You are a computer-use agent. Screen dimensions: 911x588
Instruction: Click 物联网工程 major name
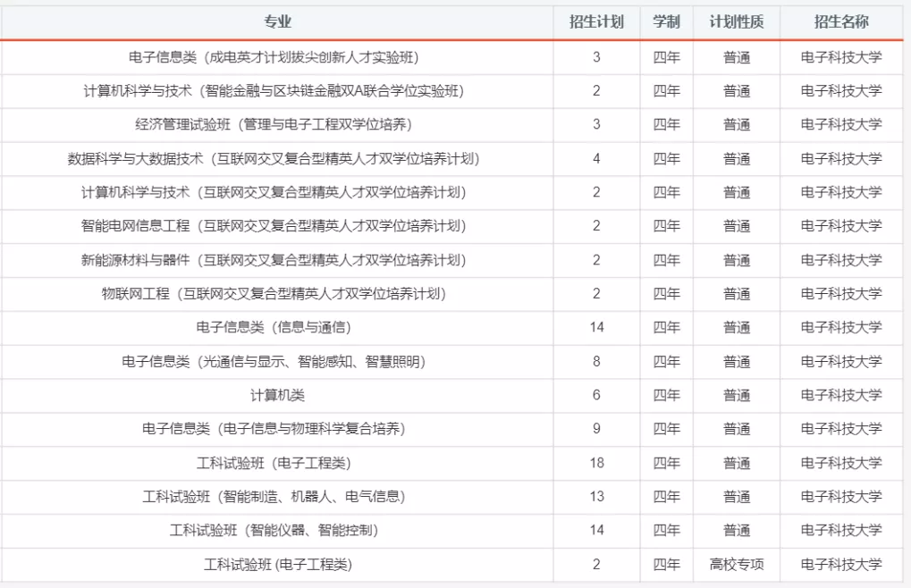[x=278, y=293]
